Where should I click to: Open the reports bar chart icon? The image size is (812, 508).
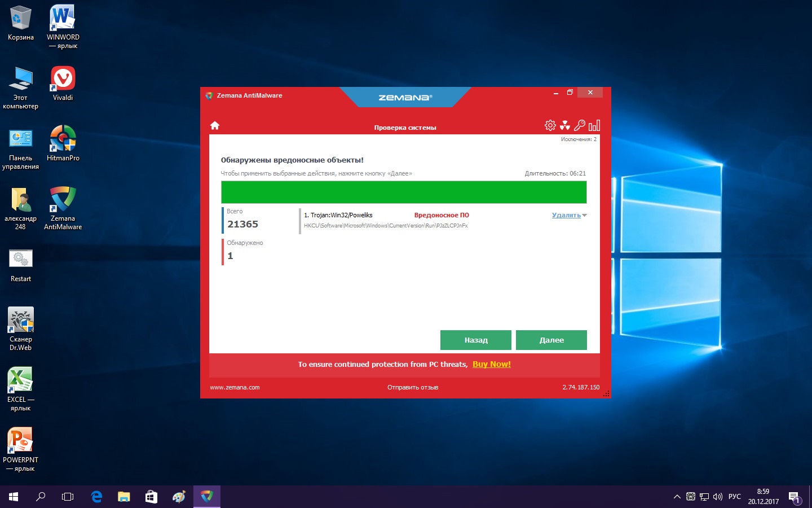[594, 125]
